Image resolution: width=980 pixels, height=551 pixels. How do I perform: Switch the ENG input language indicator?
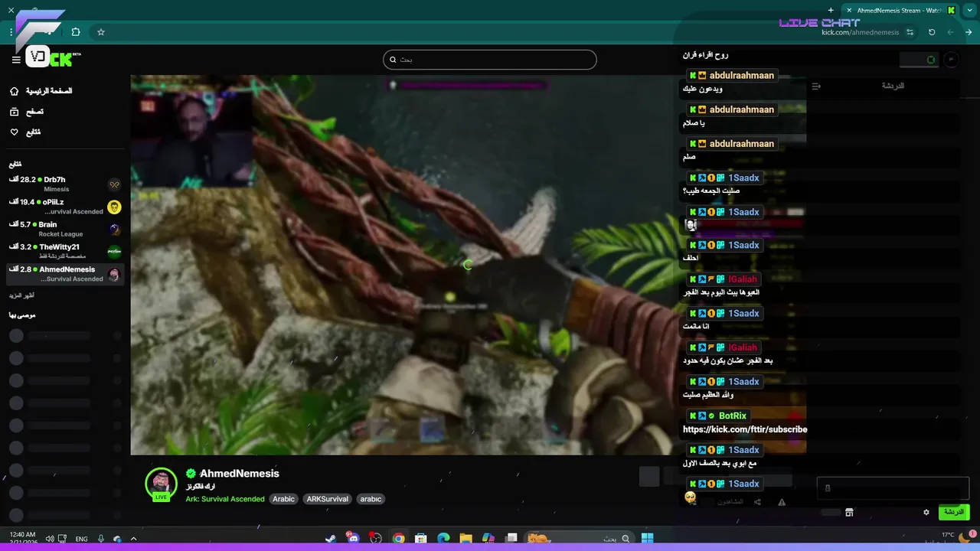pos(81,539)
